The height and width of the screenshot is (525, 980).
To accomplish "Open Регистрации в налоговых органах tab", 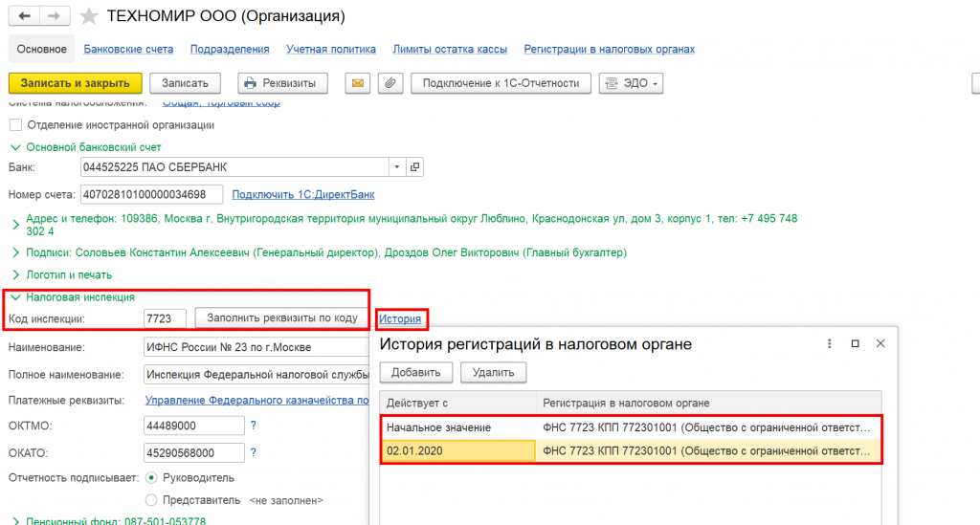I will point(610,50).
